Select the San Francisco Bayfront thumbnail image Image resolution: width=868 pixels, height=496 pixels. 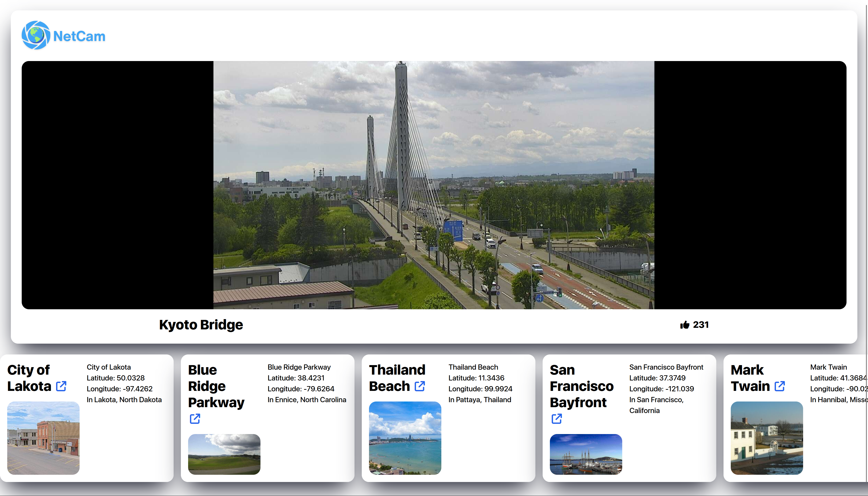click(586, 454)
